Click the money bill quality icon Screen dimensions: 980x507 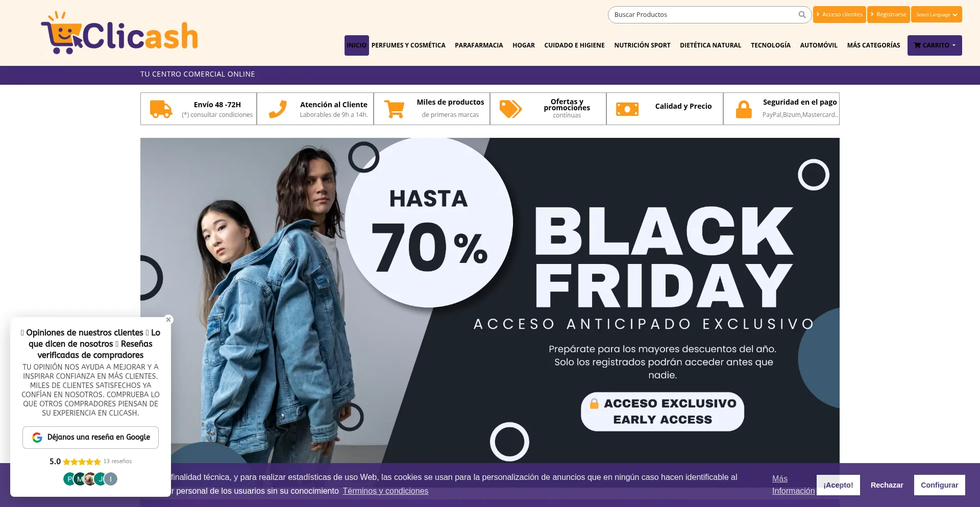coord(627,109)
